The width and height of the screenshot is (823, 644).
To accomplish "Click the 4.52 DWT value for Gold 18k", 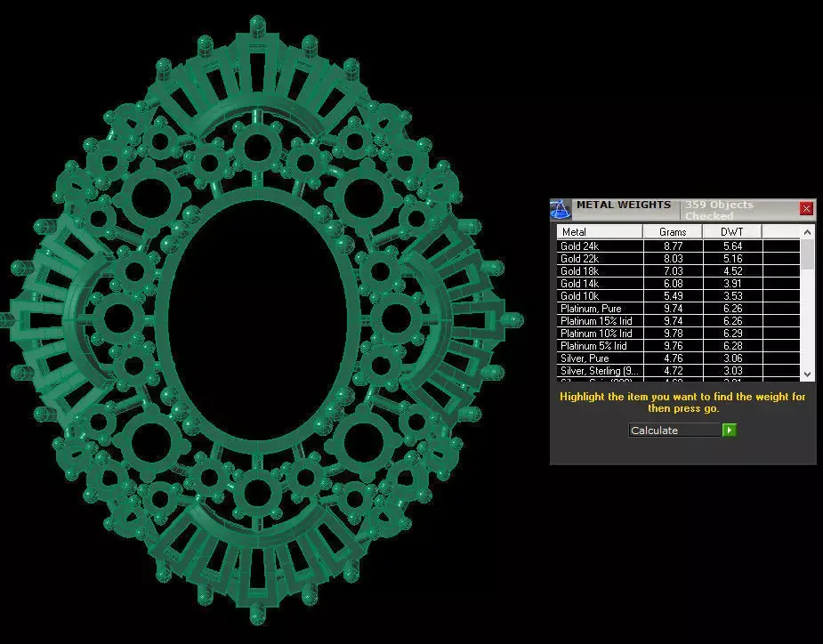I will (733, 270).
